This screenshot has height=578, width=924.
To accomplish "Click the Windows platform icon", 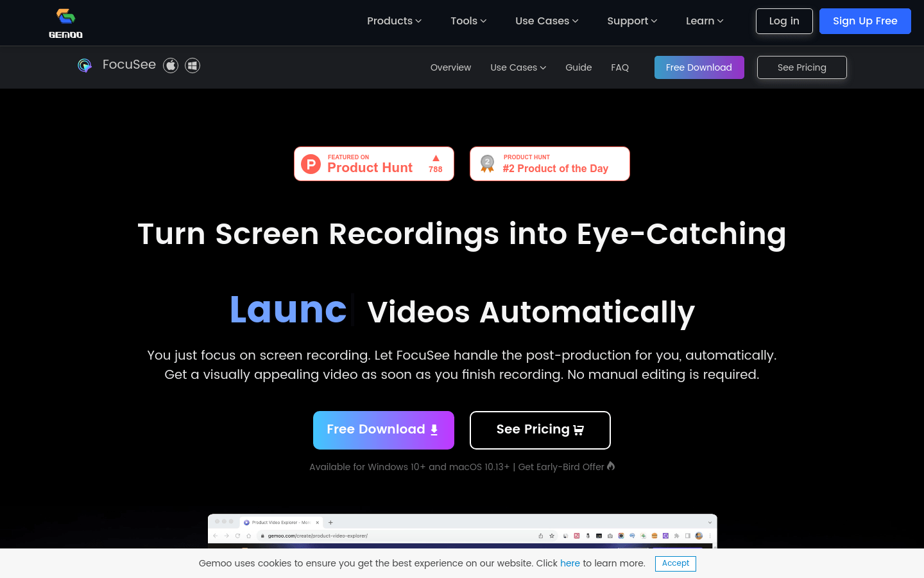I will tap(193, 66).
